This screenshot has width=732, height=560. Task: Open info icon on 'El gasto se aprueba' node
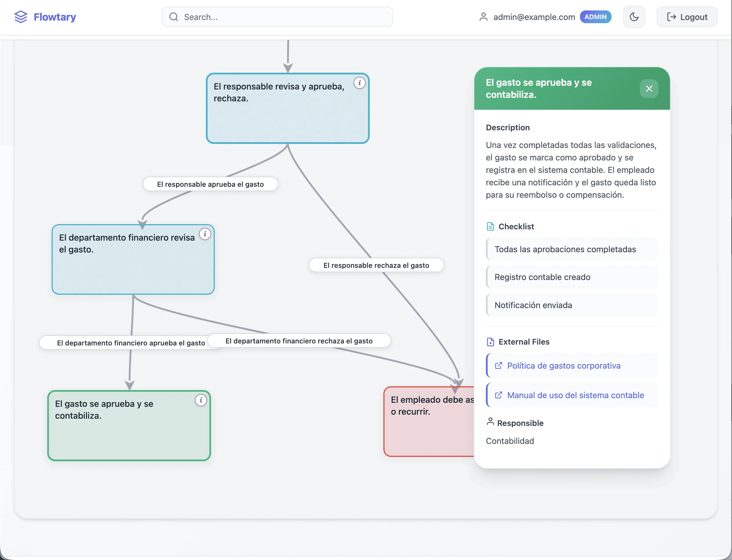click(201, 400)
